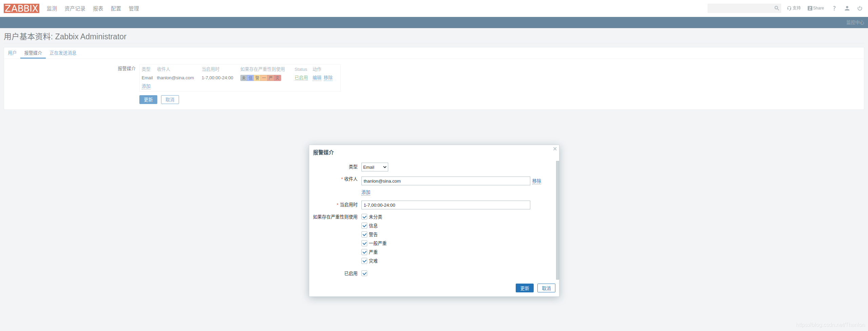Screen dimensions: 868x331
Task: Click the dialog's 更新 button
Action: click(x=525, y=288)
